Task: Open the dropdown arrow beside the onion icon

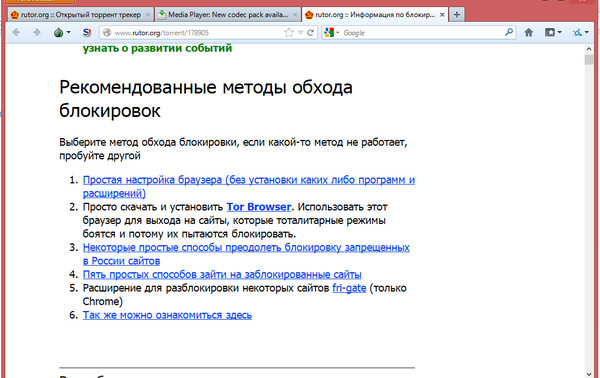Action: pyautogui.click(x=68, y=33)
